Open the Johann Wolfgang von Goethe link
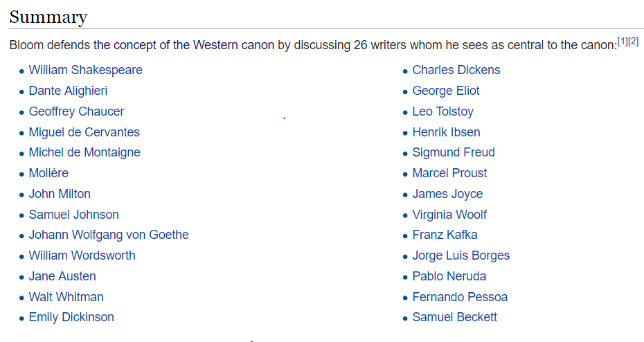Viewport: 644px width, 342px height. [109, 235]
